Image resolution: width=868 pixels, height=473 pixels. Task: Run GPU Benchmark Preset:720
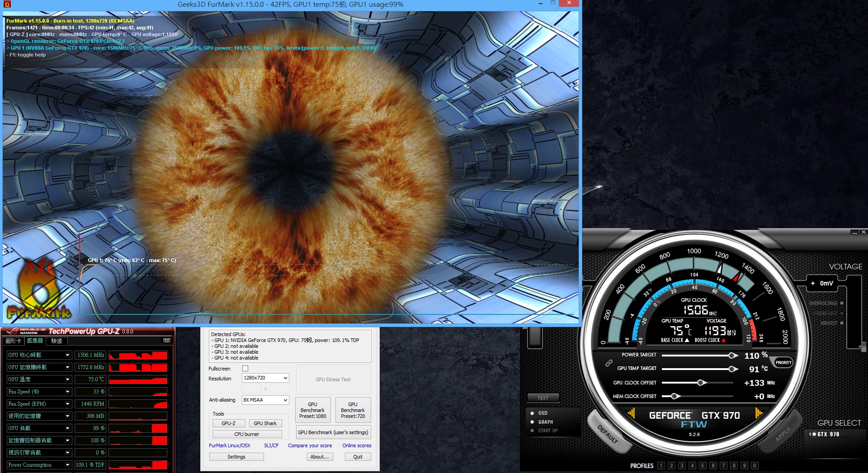tap(353, 410)
